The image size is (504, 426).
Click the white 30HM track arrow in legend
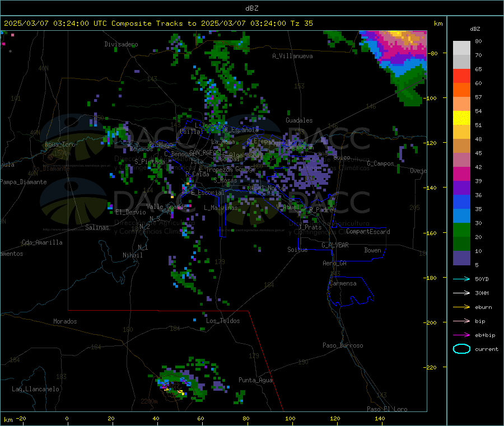tap(461, 293)
